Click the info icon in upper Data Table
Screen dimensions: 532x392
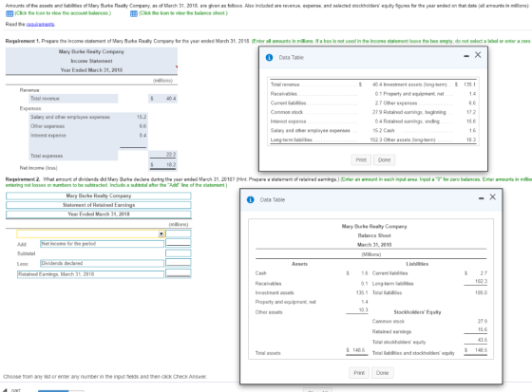(x=269, y=58)
